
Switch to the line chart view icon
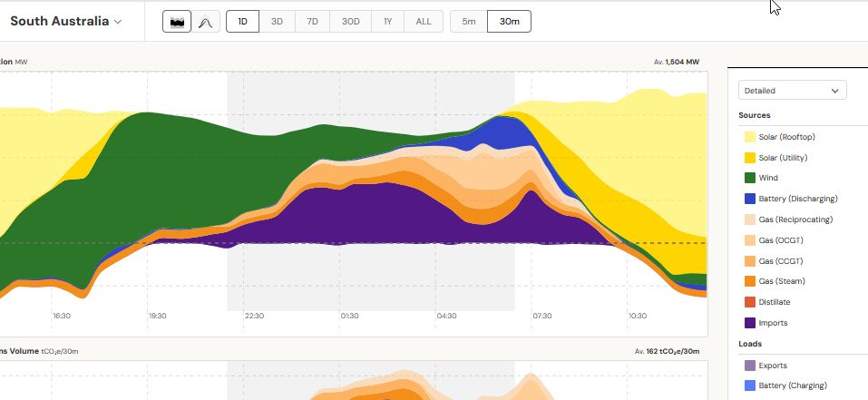click(x=205, y=22)
